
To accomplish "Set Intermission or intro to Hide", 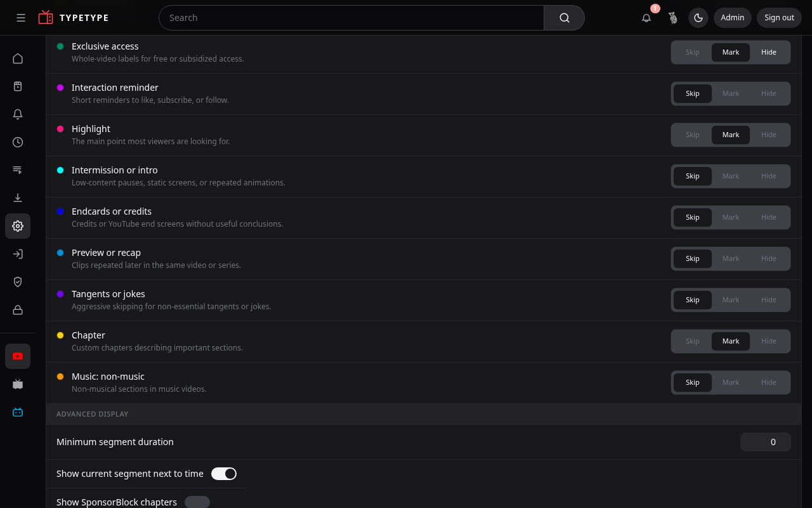I will [769, 176].
